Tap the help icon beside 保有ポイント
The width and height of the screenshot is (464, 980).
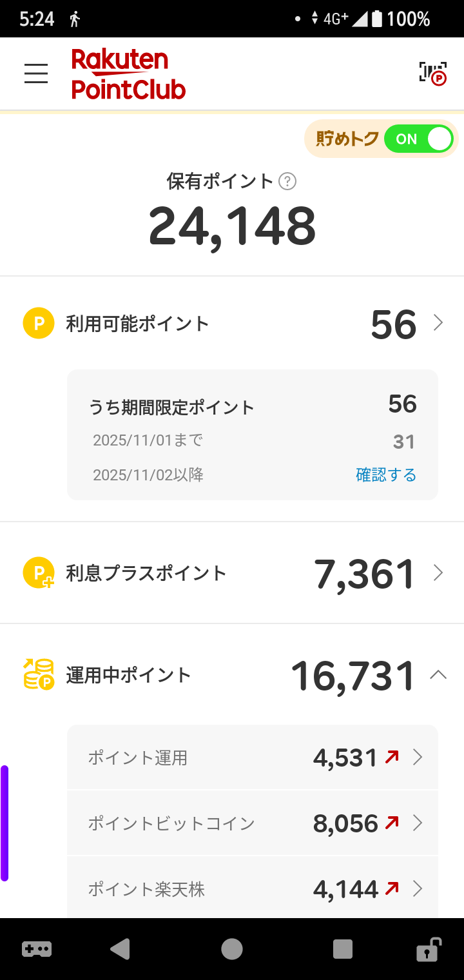tap(287, 182)
